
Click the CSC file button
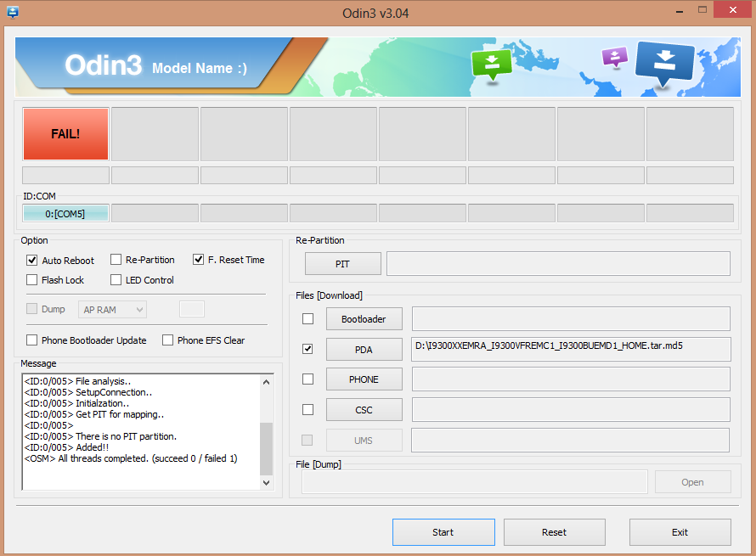coord(364,409)
